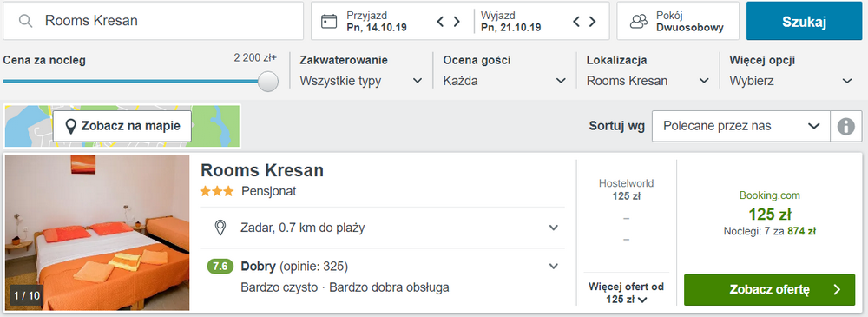The image size is (868, 317).
Task: Click the blue Szukaj search button
Action: [804, 21]
